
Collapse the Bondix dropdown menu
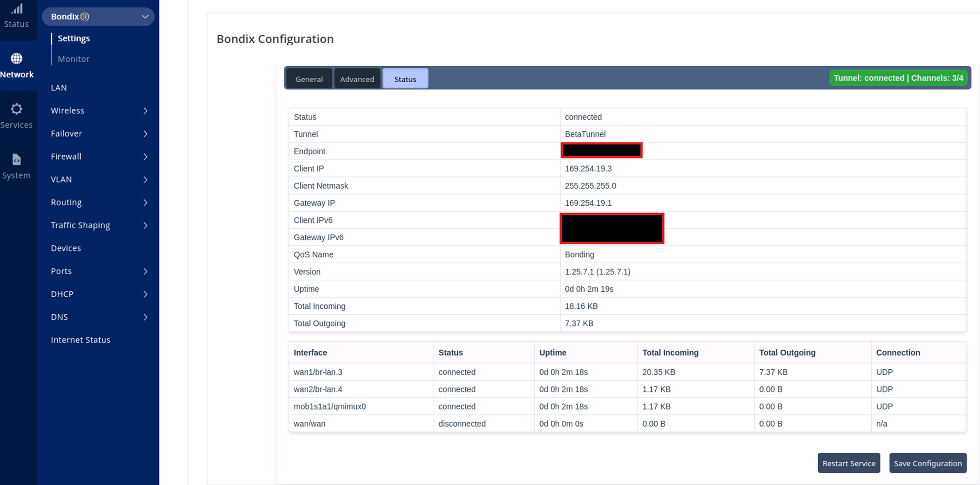(145, 17)
